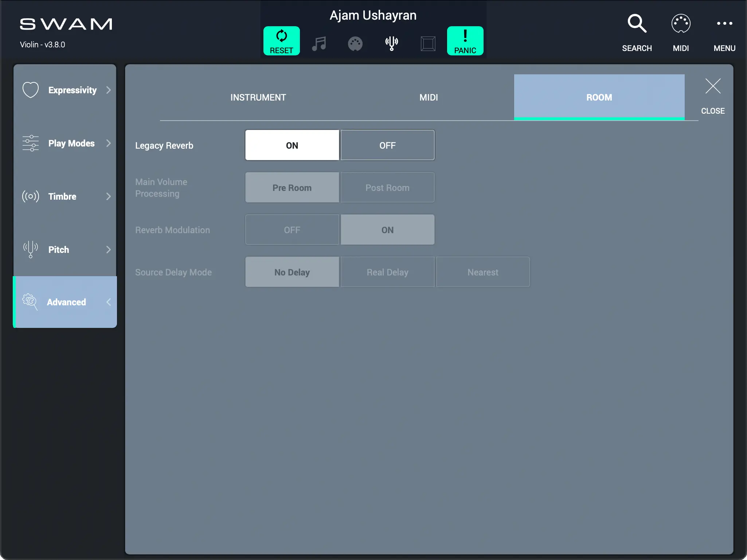Click the musical note icon in toolbar
This screenshot has width=747, height=560.
coord(319,44)
